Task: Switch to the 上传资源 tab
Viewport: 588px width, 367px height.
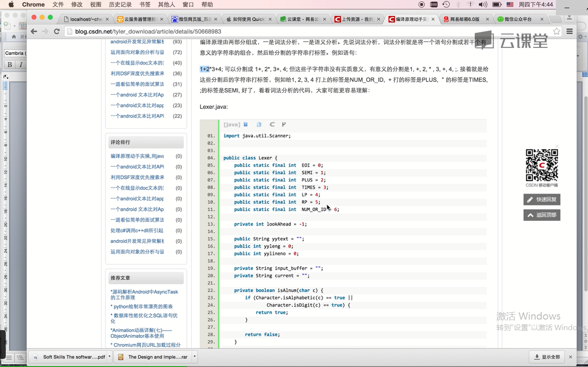Action: tap(357, 19)
